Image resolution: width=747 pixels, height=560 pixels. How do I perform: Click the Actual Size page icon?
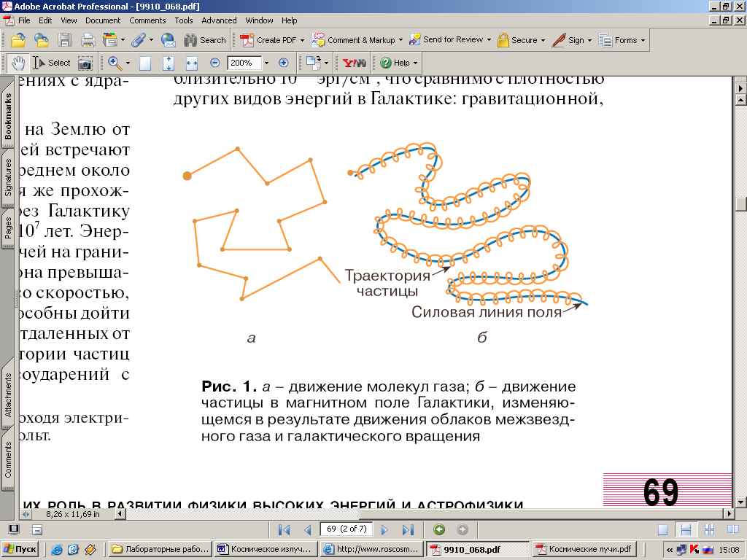click(145, 63)
